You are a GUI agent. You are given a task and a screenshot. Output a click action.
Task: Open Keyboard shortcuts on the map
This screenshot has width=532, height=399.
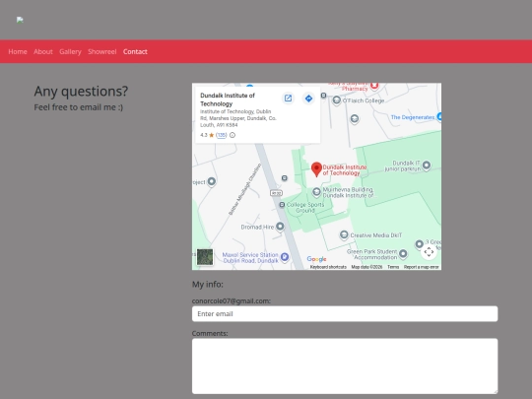point(328,267)
